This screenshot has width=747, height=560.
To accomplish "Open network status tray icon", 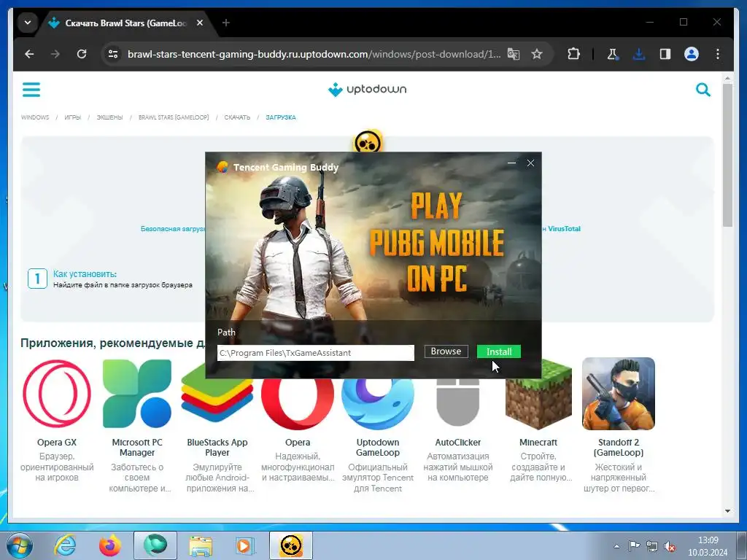I will (x=651, y=546).
